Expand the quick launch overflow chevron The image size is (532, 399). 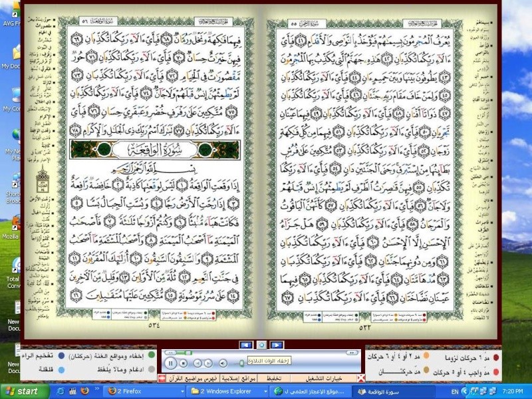(96, 389)
